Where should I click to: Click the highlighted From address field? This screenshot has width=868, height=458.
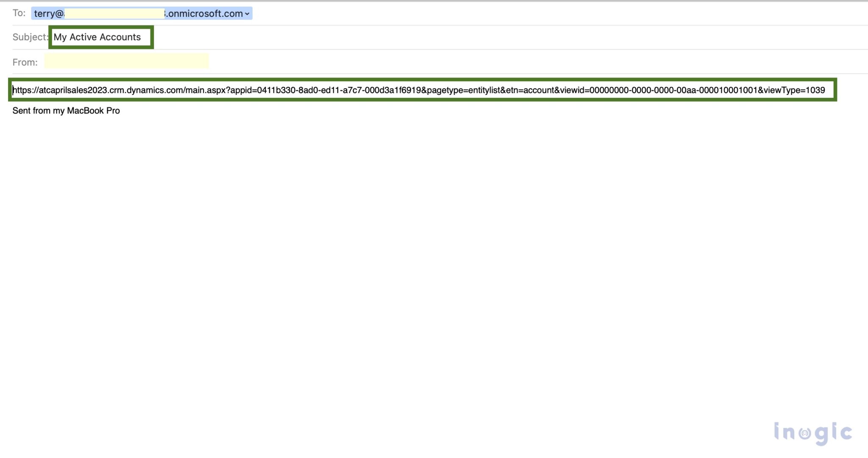pos(126,61)
